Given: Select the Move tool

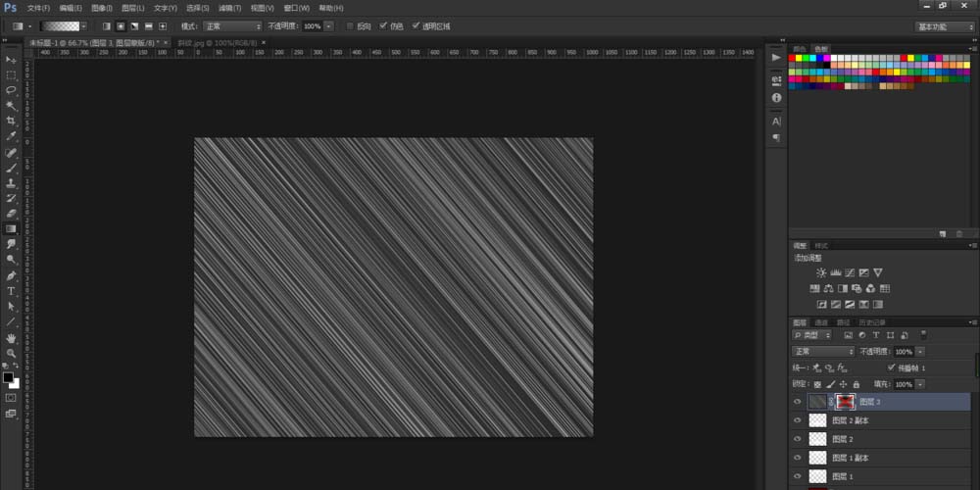Looking at the screenshot, I should [11, 60].
